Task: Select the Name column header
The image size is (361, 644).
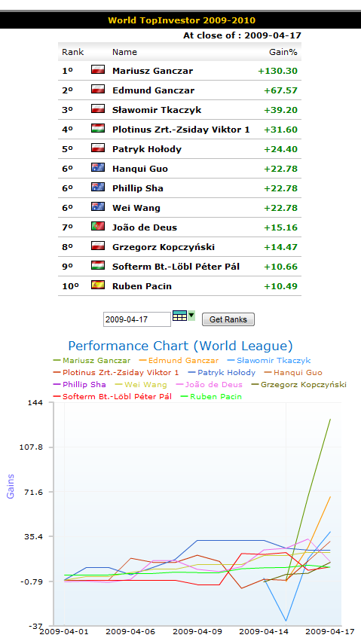Action: (x=124, y=52)
